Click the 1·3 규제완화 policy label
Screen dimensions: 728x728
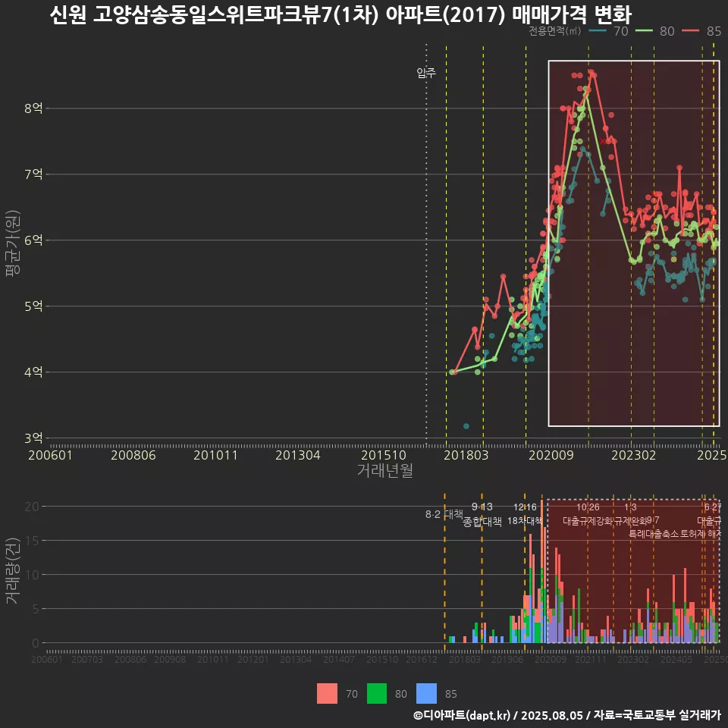pyautogui.click(x=630, y=514)
